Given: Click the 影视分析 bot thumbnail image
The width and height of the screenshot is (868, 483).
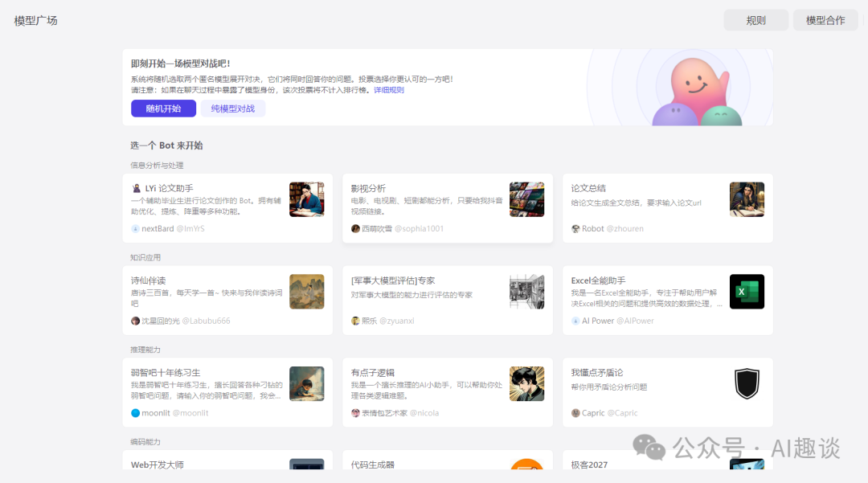Looking at the screenshot, I should click(526, 199).
